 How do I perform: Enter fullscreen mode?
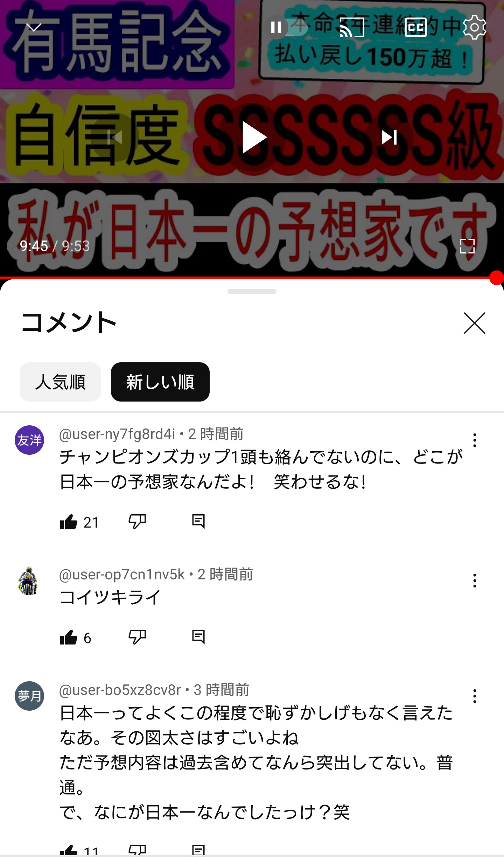(x=467, y=246)
